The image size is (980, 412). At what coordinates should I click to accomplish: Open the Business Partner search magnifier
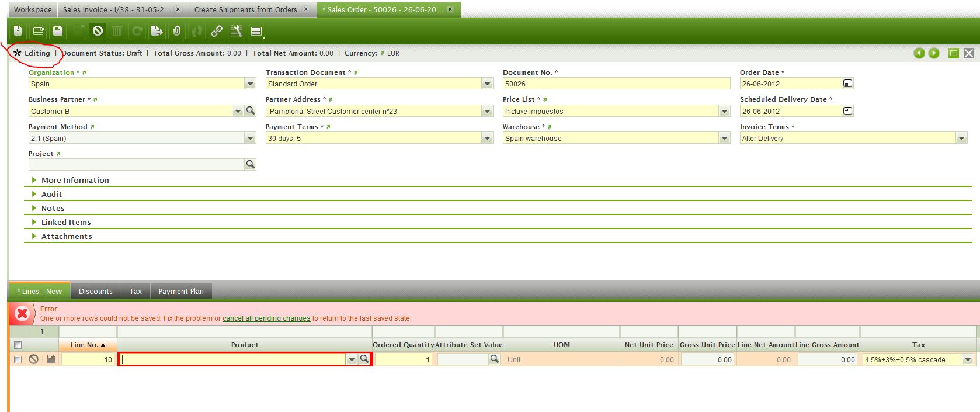click(x=251, y=110)
